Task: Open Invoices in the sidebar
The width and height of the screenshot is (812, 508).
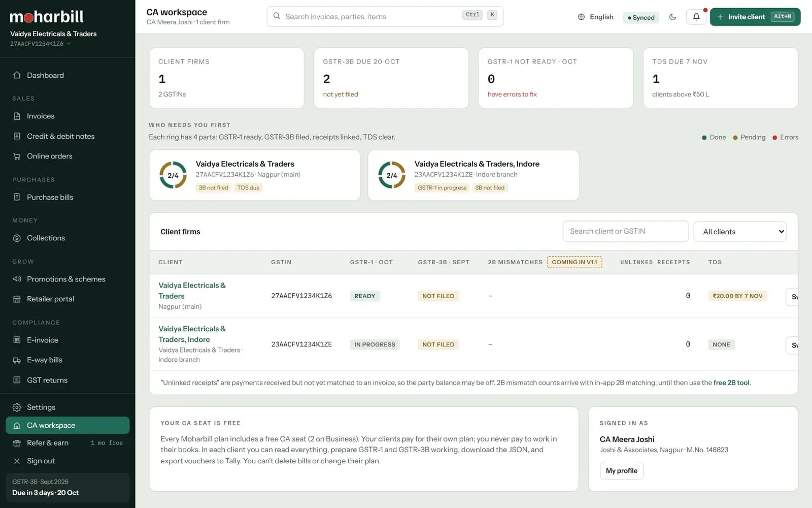Action: click(67, 116)
